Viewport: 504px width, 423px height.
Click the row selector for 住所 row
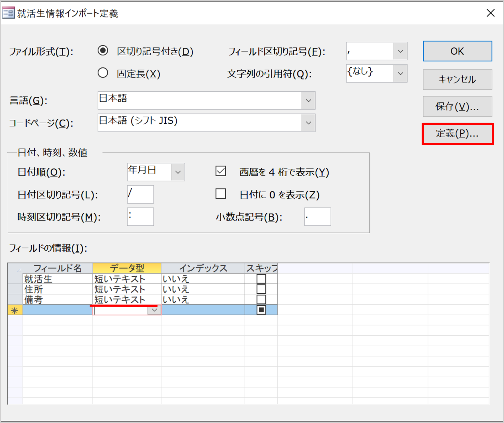click(x=15, y=289)
